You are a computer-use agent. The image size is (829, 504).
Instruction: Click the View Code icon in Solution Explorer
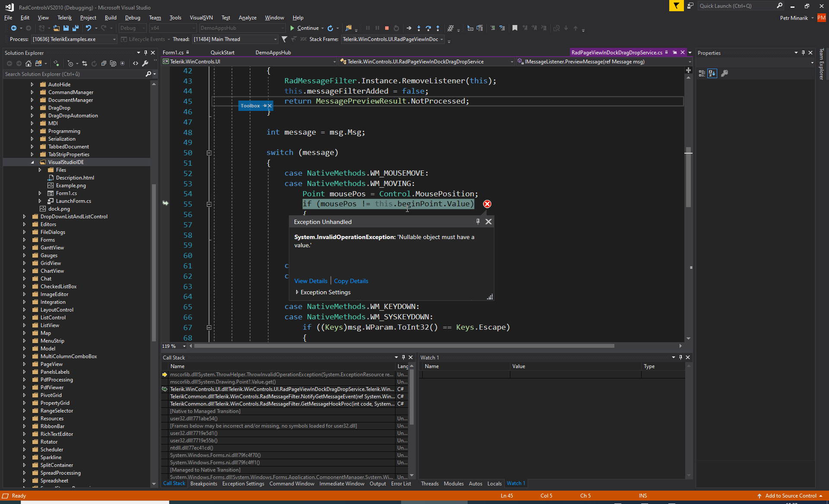(x=136, y=63)
